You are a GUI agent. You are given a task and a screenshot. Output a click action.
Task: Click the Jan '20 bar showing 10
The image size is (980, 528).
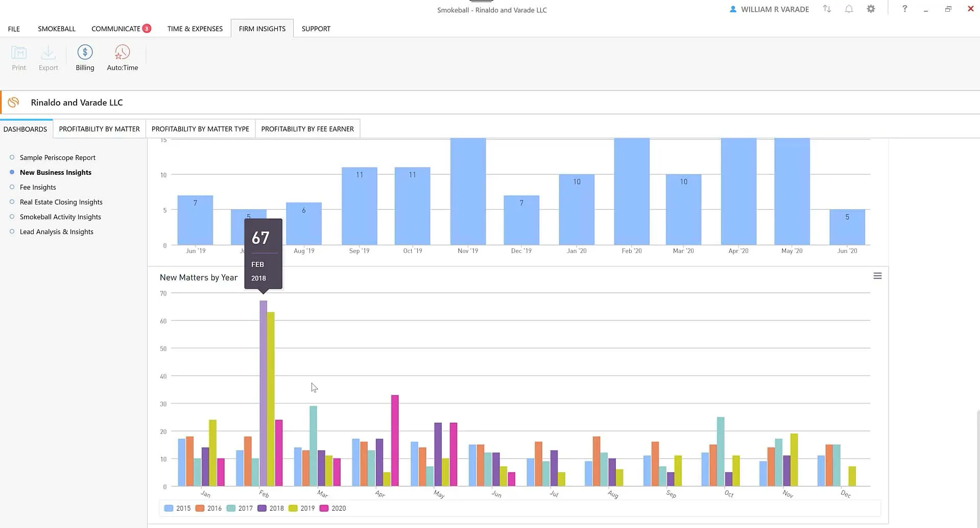(577, 210)
